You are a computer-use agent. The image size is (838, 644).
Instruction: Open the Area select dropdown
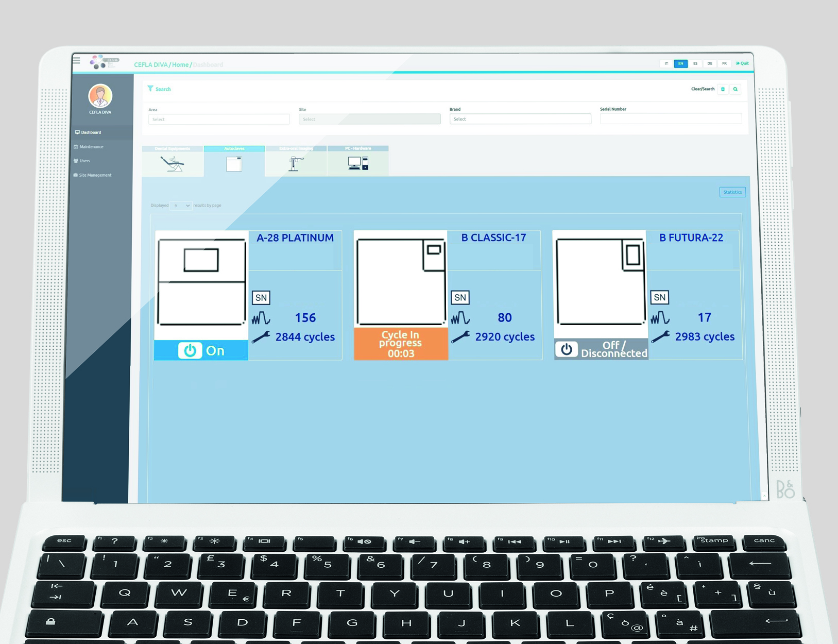219,120
